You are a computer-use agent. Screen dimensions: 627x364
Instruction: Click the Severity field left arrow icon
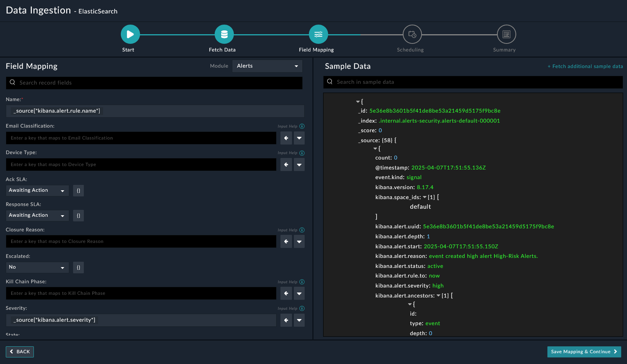pyautogui.click(x=286, y=320)
